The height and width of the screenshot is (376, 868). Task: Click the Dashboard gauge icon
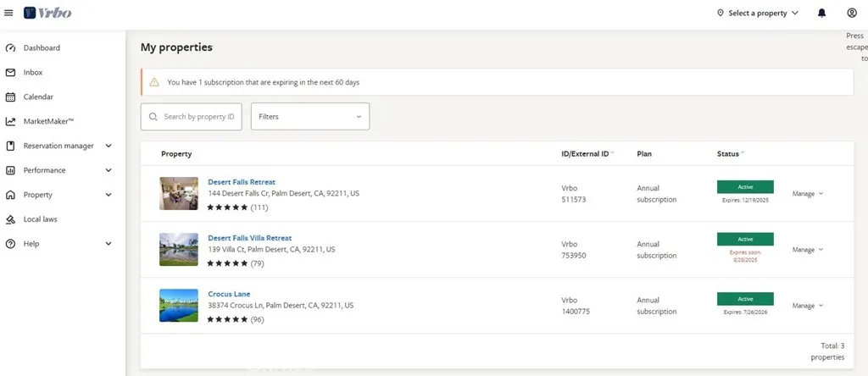coord(11,48)
